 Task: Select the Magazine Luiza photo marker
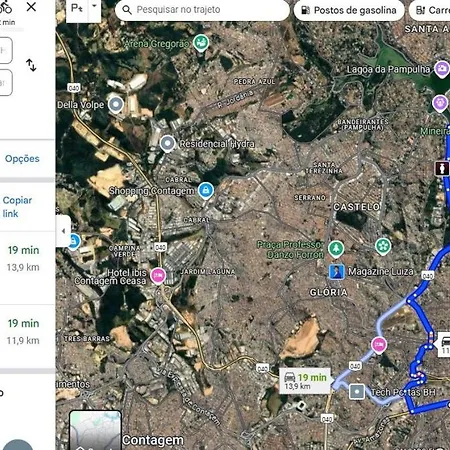click(337, 272)
